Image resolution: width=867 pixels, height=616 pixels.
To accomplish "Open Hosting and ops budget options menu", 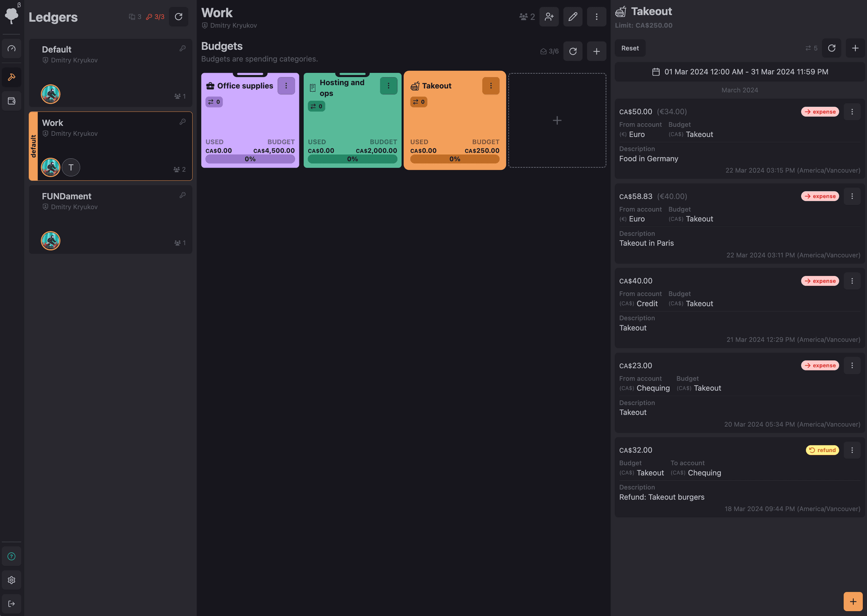I will [x=388, y=86].
